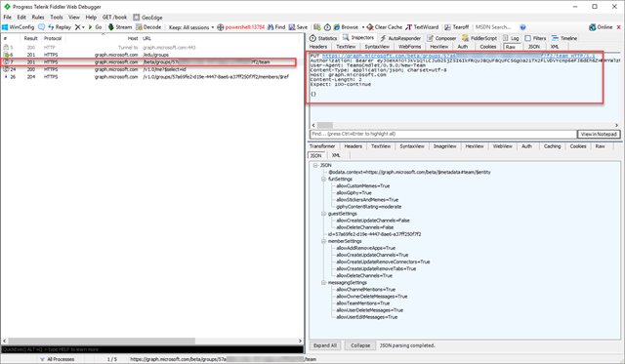625x364 pixels.
Task: Click the screenshot camera icon
Action: [317, 27]
